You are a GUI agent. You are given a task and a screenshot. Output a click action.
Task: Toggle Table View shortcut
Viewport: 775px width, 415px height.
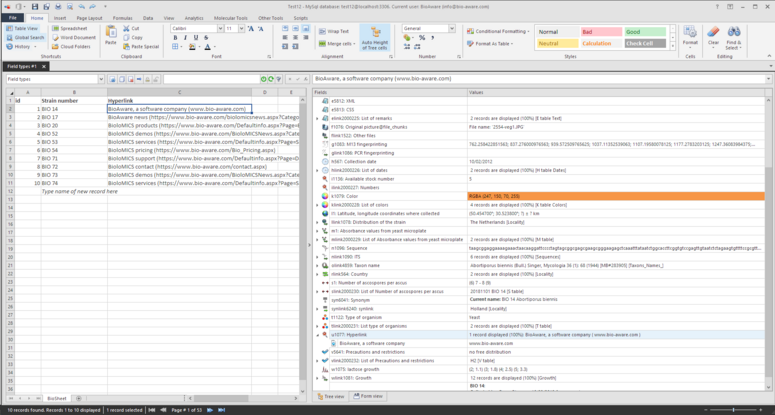22,29
